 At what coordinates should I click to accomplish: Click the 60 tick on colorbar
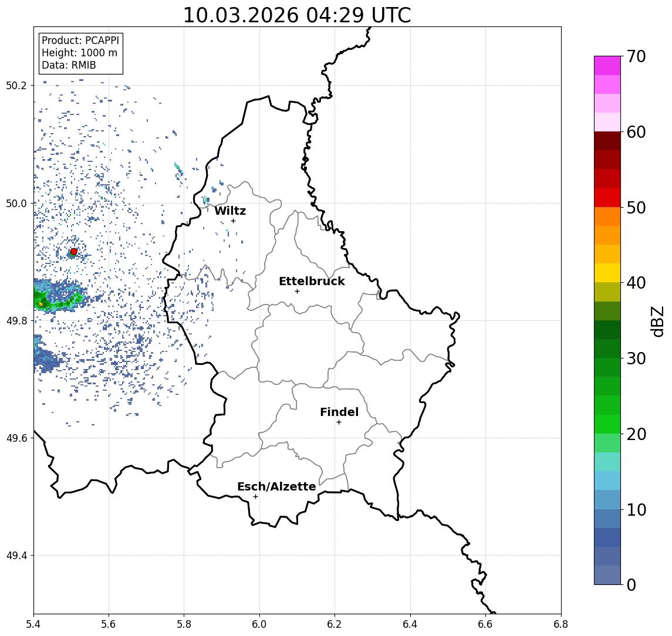click(x=636, y=132)
